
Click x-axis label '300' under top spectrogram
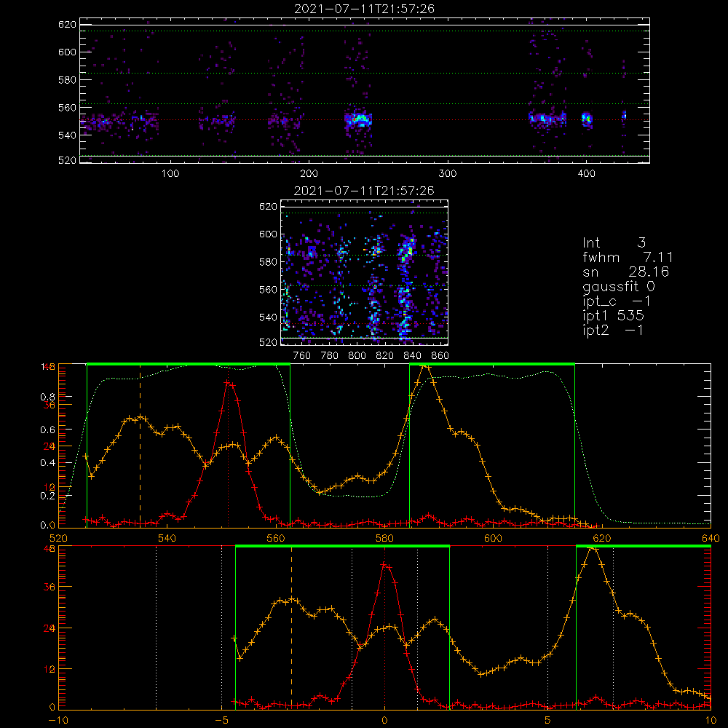tap(448, 174)
